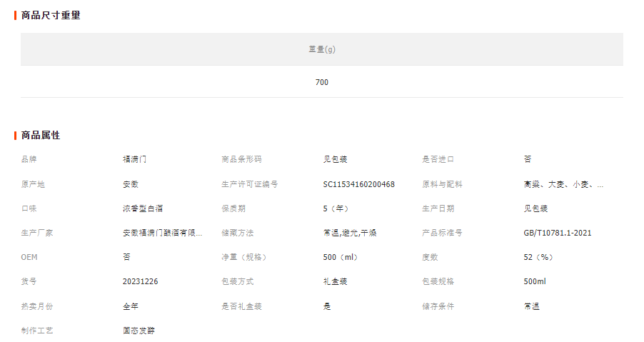The height and width of the screenshot is (342, 644).
Task: Click the 热卖月份 value 全年
Action: coord(130,306)
